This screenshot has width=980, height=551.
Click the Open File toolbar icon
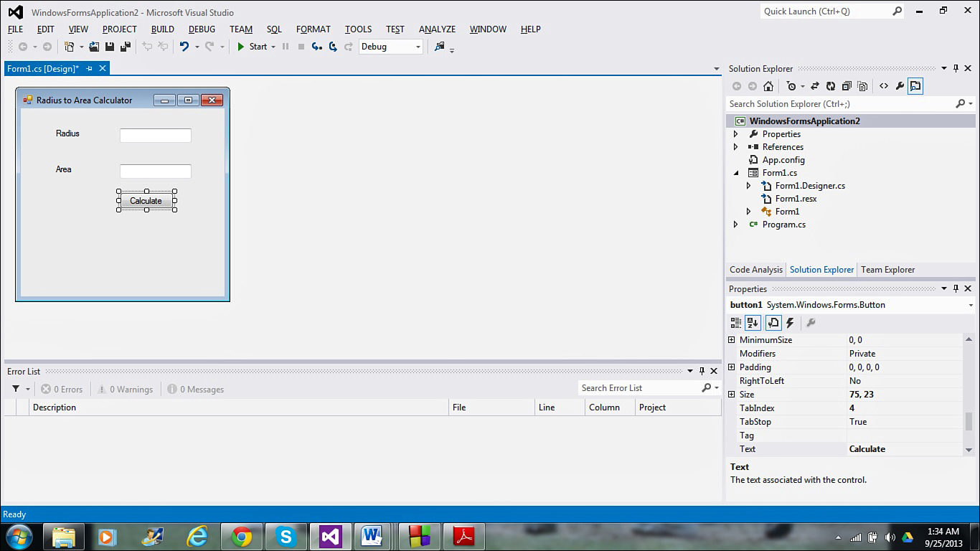click(94, 47)
